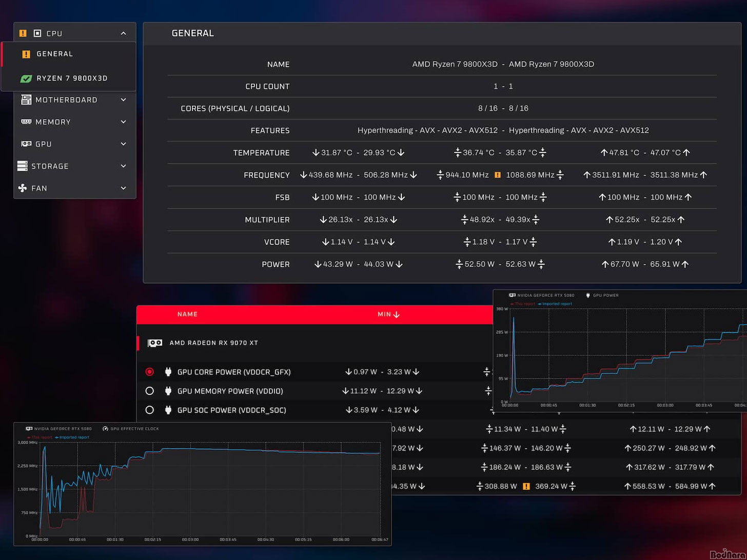Click the Fan icon in sidebar
747x560 pixels.
[23, 188]
